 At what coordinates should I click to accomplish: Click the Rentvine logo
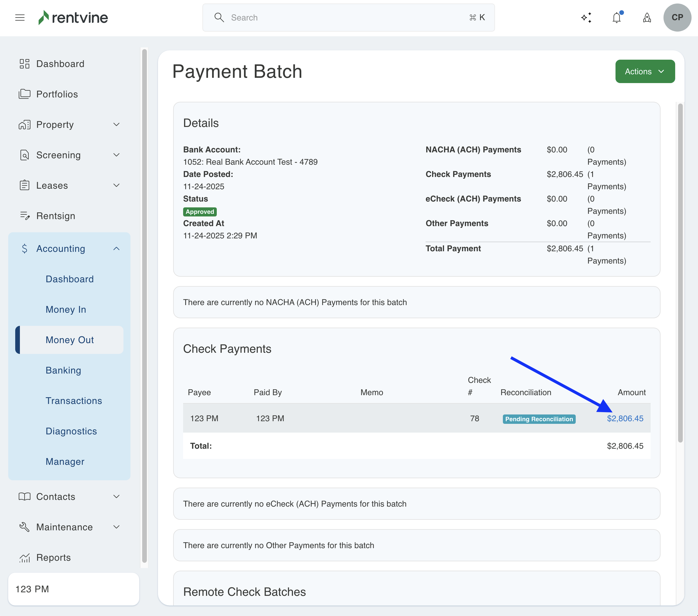point(73,18)
